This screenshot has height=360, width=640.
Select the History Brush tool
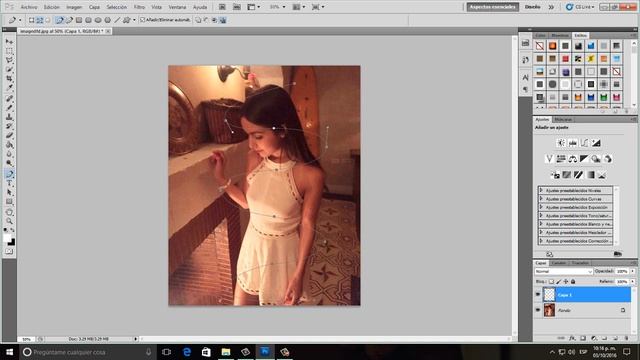tap(9, 126)
